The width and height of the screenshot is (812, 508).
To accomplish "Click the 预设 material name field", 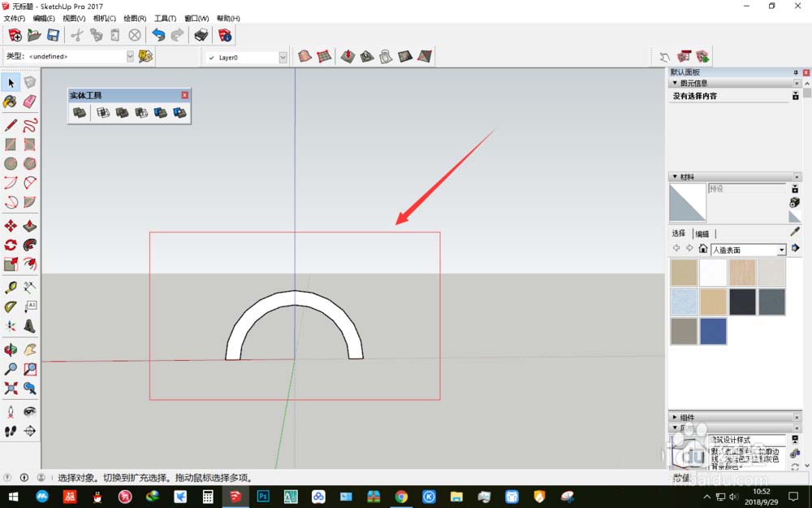I will pos(747,189).
